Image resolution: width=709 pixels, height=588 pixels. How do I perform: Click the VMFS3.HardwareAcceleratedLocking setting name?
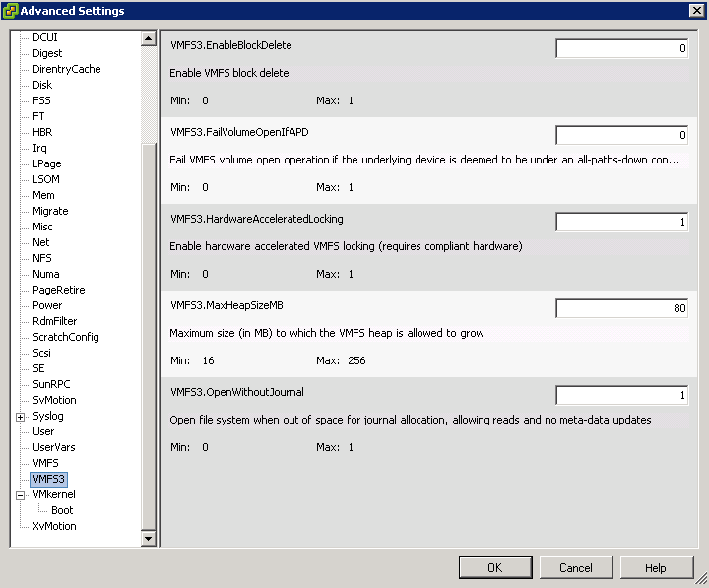point(257,219)
